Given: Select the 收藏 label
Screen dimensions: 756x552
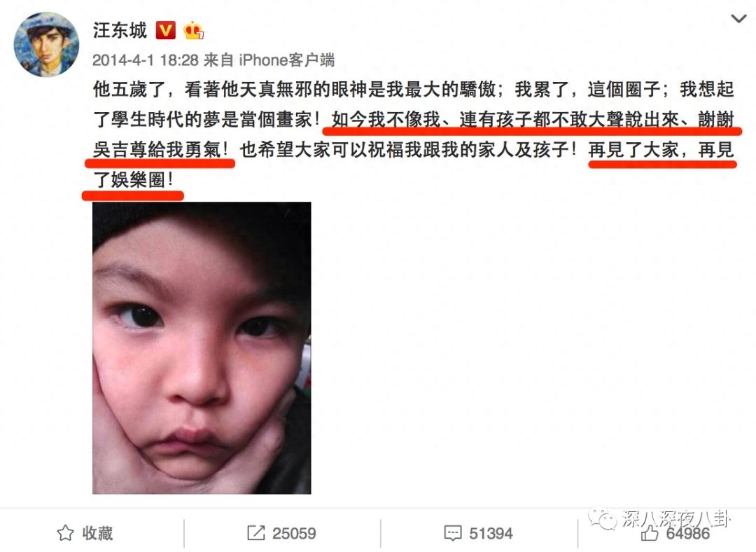Looking at the screenshot, I should [x=97, y=533].
